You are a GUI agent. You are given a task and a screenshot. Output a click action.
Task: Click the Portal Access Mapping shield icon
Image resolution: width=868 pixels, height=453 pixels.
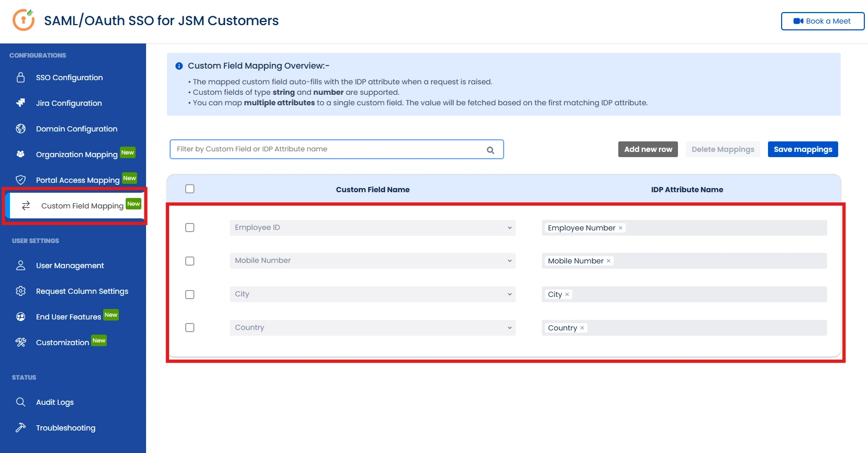(x=21, y=180)
